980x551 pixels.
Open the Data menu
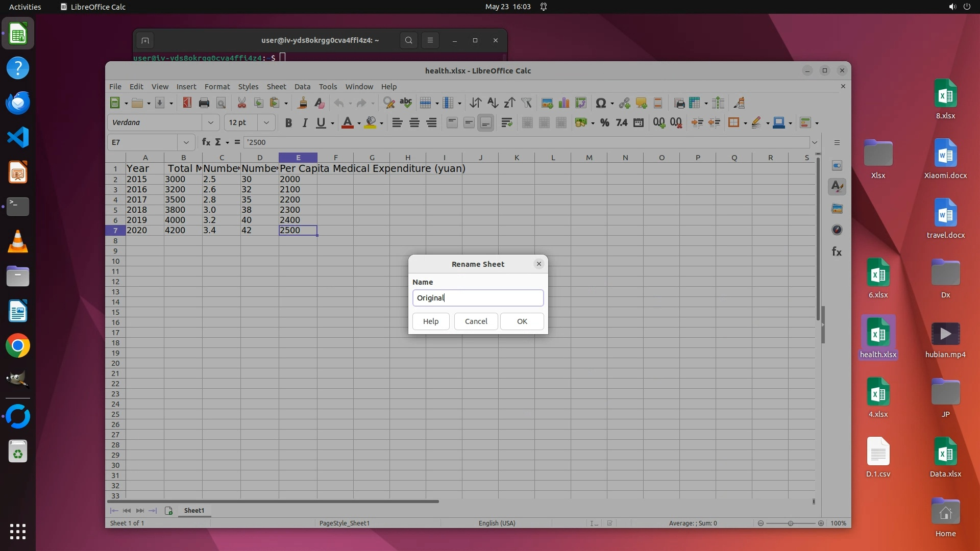click(302, 87)
